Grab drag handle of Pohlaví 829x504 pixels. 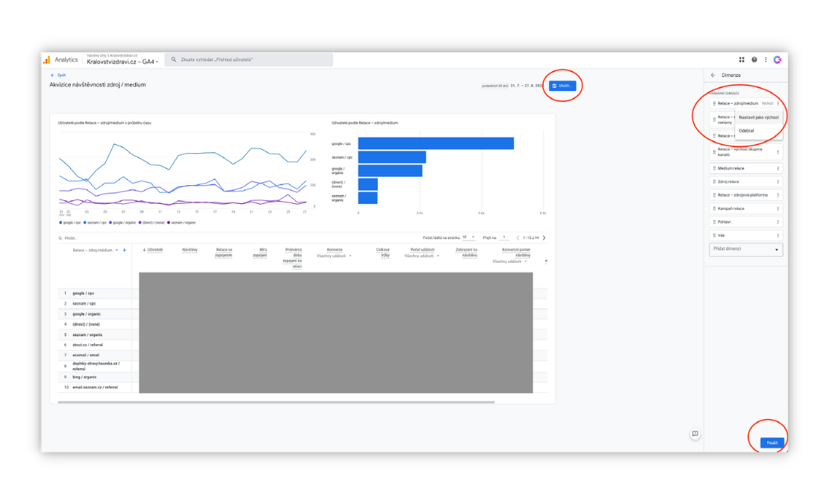[714, 222]
